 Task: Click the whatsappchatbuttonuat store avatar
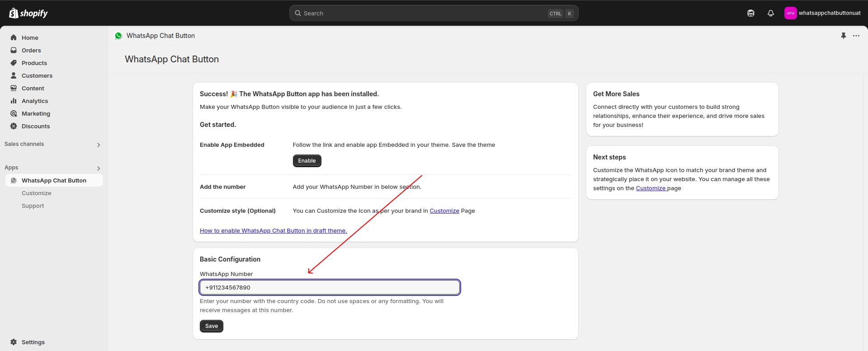click(791, 13)
